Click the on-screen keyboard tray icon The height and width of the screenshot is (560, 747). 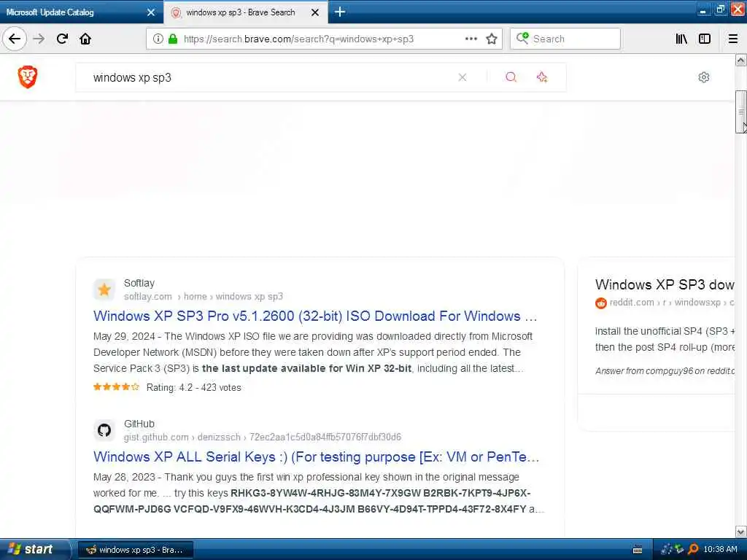click(x=638, y=550)
